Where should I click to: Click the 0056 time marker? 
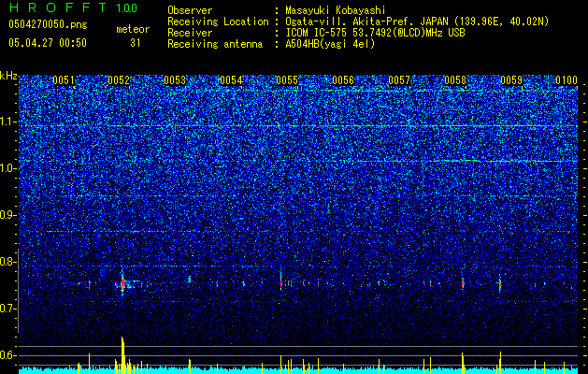(343, 80)
